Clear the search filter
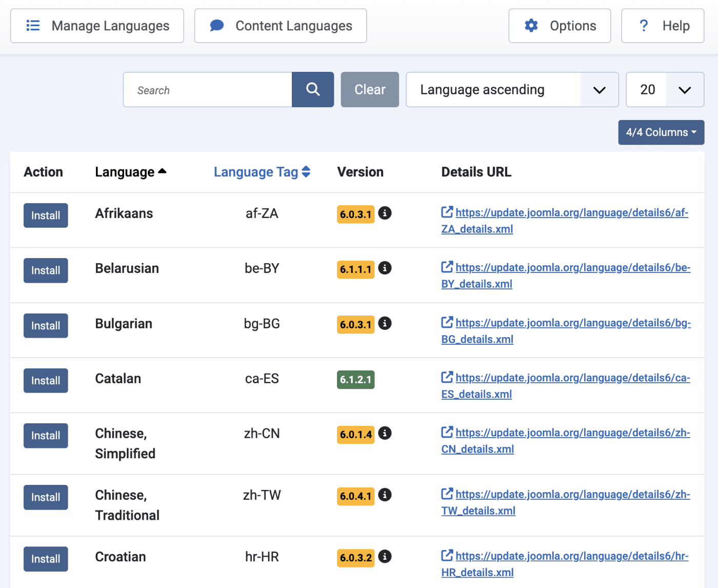Viewport: 718px width, 588px height. 370,90
